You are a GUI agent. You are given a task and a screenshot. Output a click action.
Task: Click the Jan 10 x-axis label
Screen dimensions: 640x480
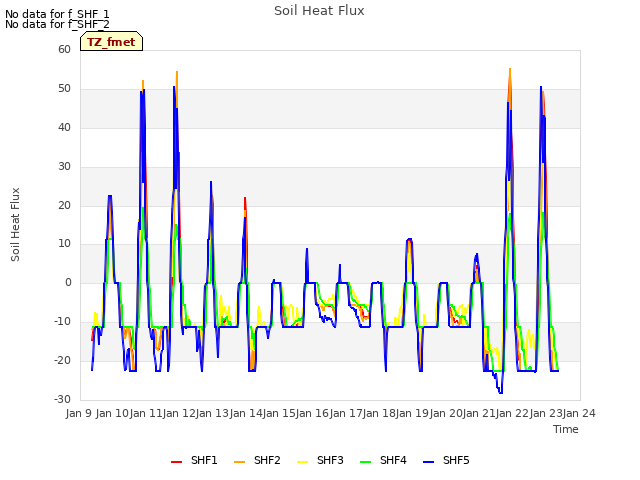(x=112, y=413)
